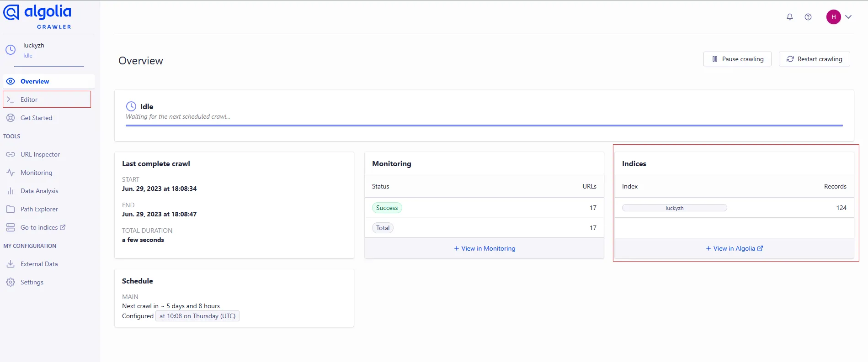
Task: Click the lifebuoy icon next to Get Started
Action: [11, 118]
